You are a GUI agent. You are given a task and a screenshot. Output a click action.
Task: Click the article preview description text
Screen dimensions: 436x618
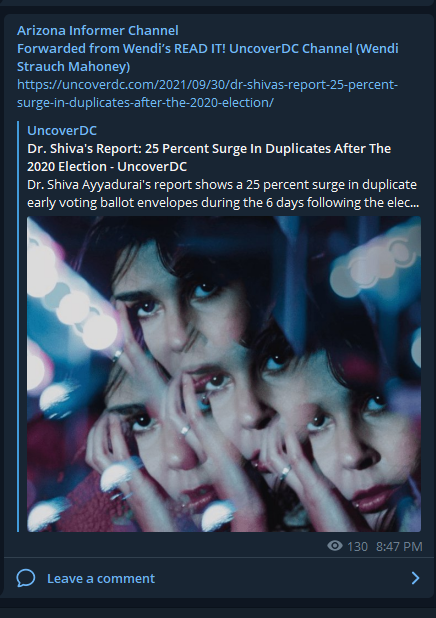[x=223, y=194]
